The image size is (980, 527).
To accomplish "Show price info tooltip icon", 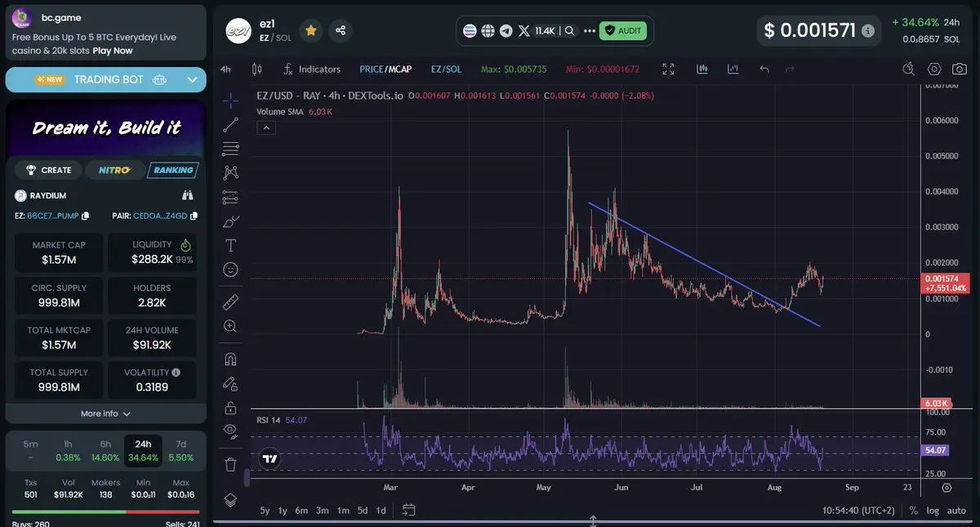I will click(868, 31).
